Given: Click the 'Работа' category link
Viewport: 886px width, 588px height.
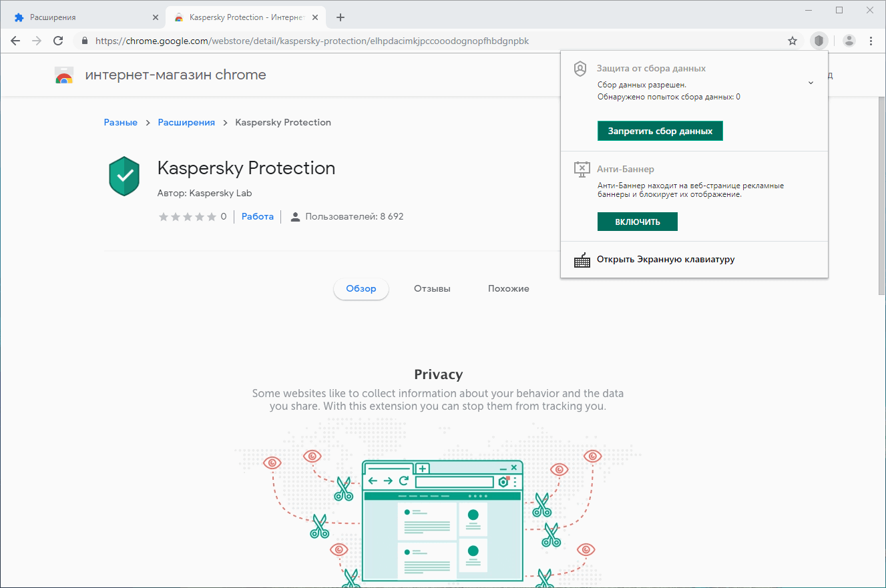Looking at the screenshot, I should pyautogui.click(x=258, y=216).
